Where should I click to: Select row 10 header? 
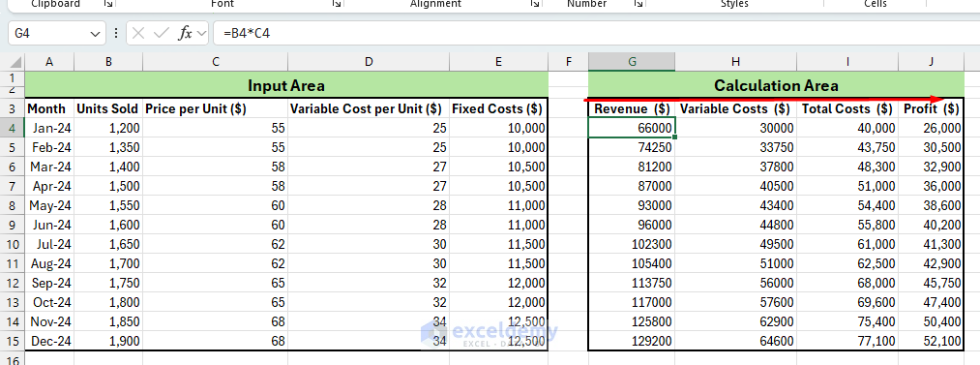[x=13, y=244]
